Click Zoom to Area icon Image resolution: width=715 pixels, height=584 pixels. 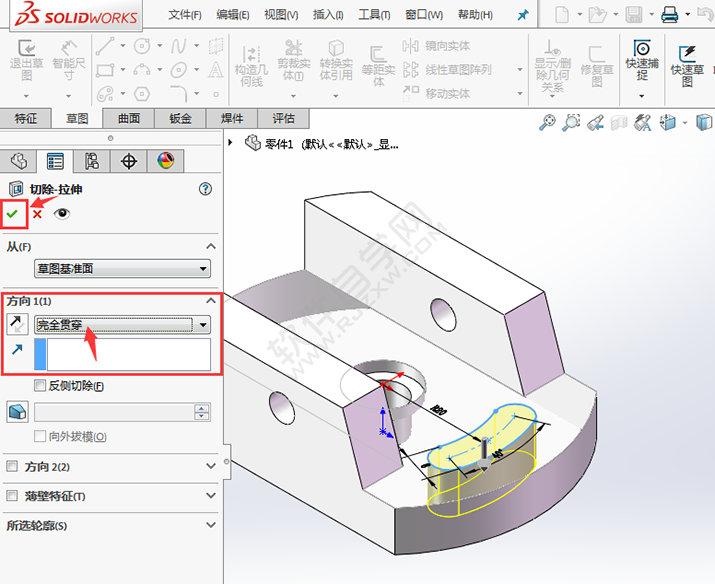click(x=570, y=123)
